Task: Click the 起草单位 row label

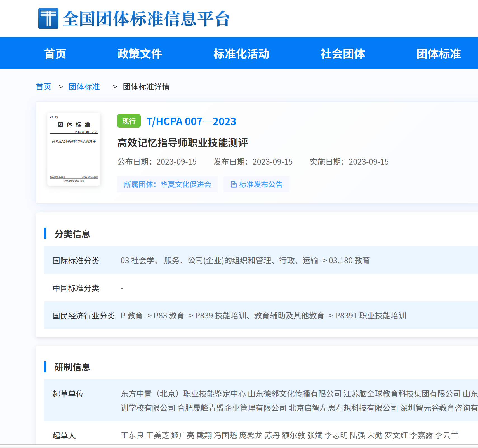Action: point(68,394)
